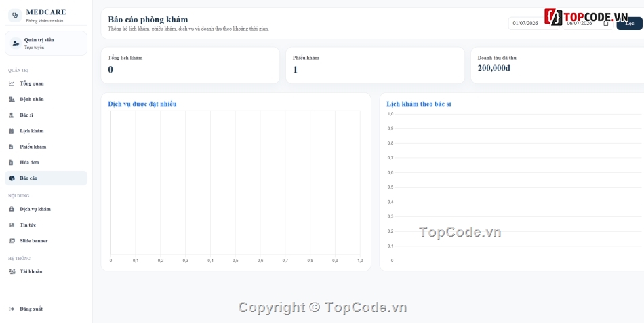Screen dimensions: 644x323
Task: Click the Lịch khám theo bác sĩ heading
Action: coord(418,104)
